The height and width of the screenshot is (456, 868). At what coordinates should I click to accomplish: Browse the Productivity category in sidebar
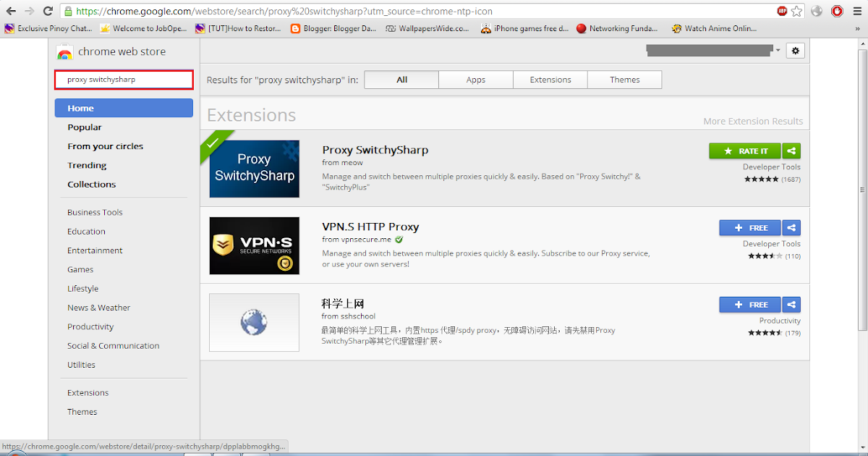point(90,326)
